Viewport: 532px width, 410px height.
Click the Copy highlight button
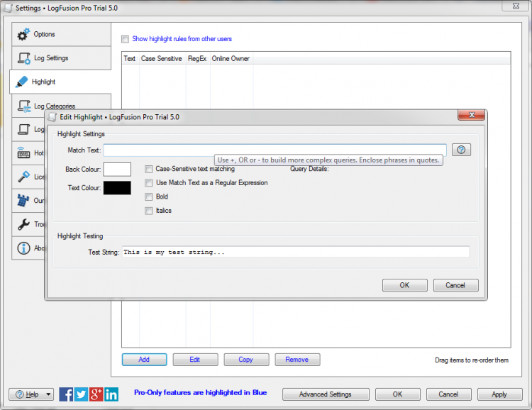246,360
